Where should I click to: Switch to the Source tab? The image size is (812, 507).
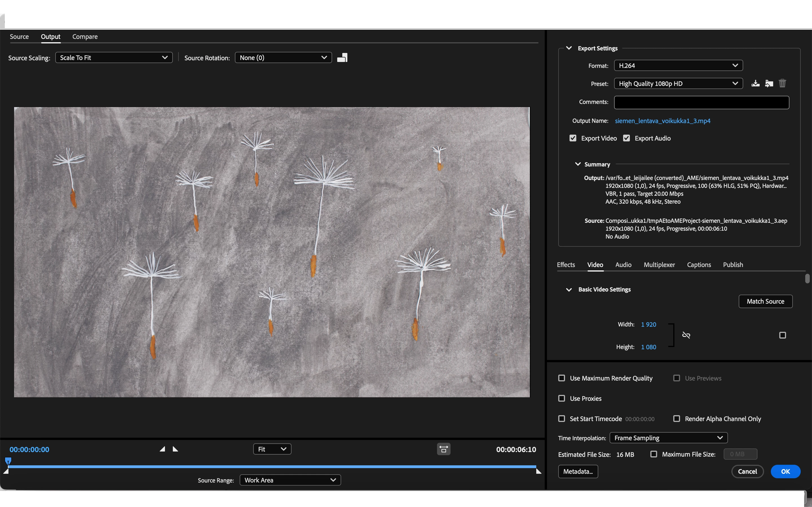pyautogui.click(x=19, y=37)
